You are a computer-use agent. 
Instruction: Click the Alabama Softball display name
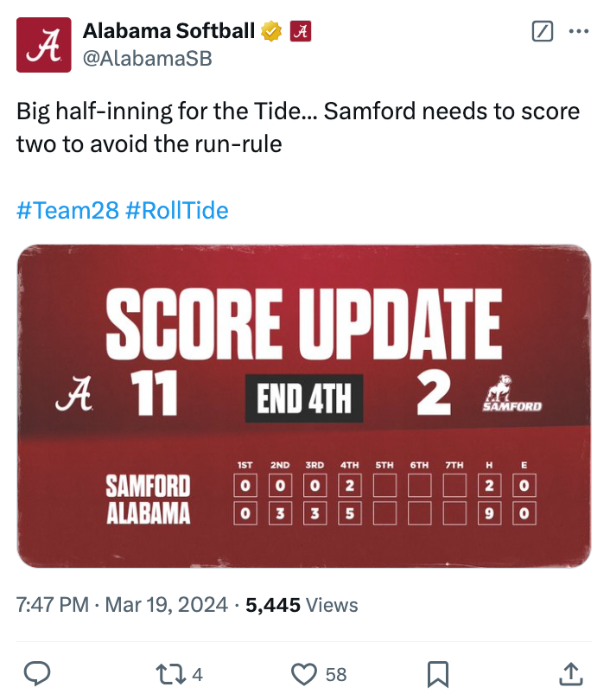tap(168, 31)
